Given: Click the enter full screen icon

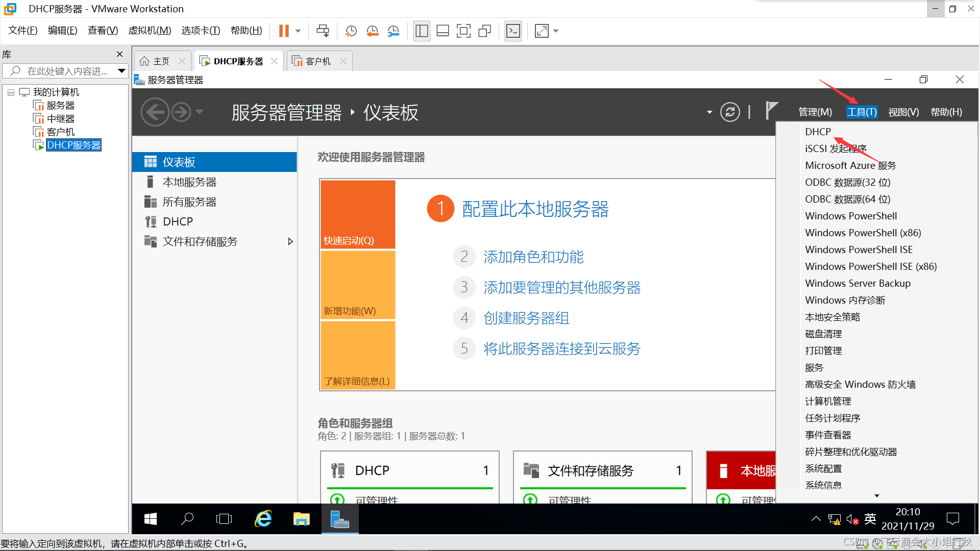Looking at the screenshot, I should pos(463,31).
